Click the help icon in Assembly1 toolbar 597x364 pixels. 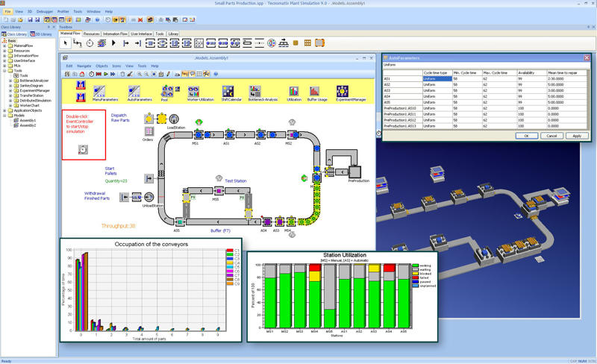(x=216, y=74)
